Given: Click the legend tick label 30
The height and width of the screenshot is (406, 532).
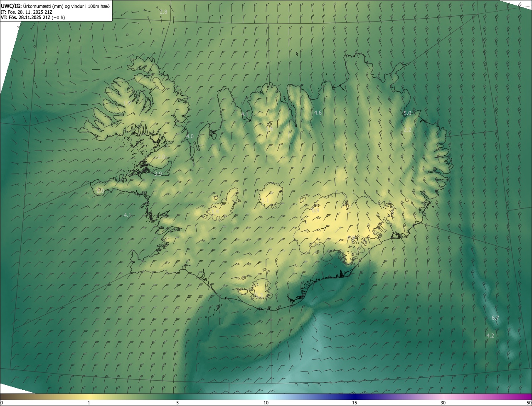Looking at the screenshot, I should click(x=443, y=403).
